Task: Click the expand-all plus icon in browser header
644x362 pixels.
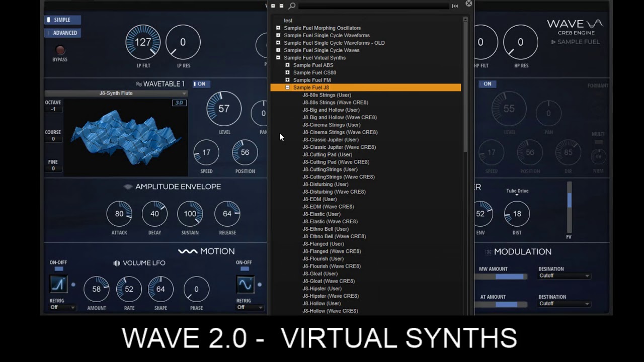Action: tap(273, 6)
